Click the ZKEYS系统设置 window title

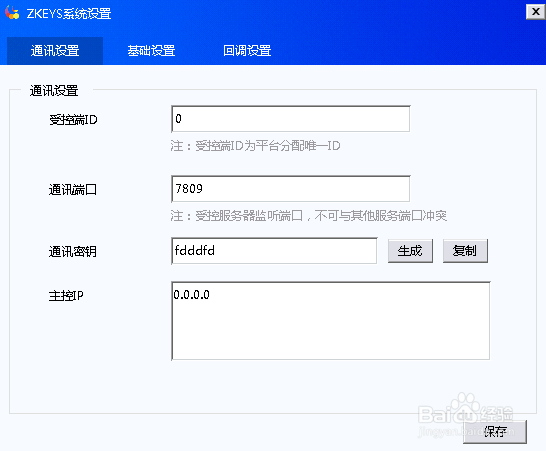pyautogui.click(x=69, y=14)
